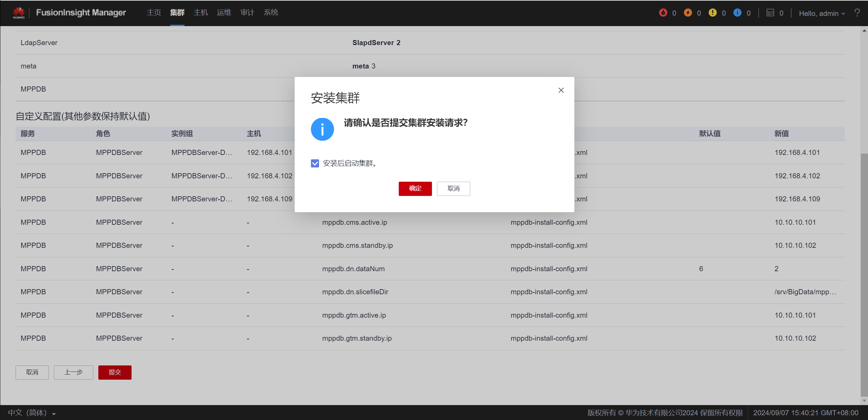
Task: Select LdapServer row label
Action: click(x=39, y=43)
